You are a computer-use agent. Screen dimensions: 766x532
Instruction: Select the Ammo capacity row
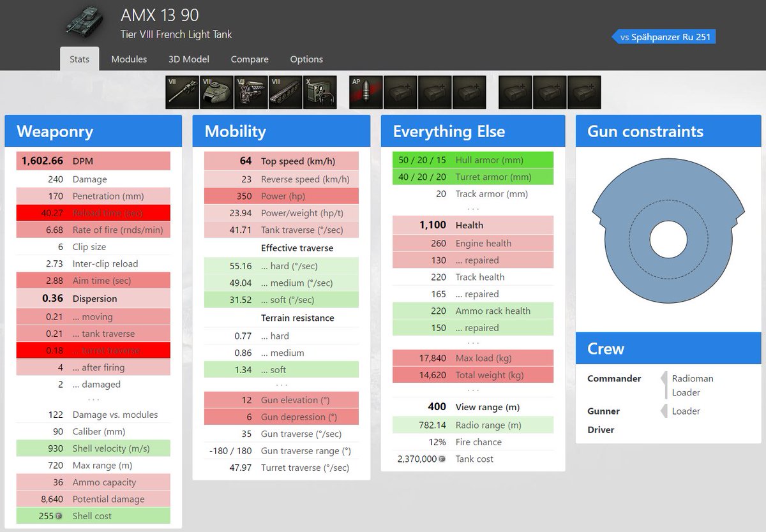[93, 482]
